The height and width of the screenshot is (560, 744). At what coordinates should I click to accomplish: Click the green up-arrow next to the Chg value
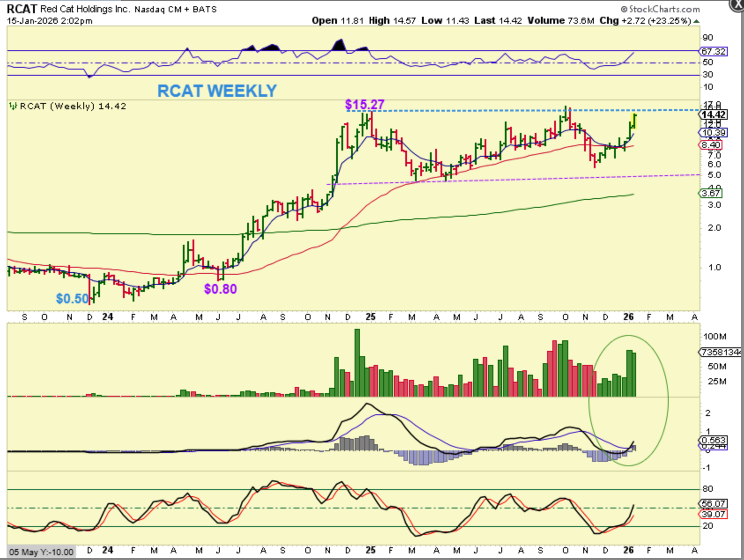(696, 21)
